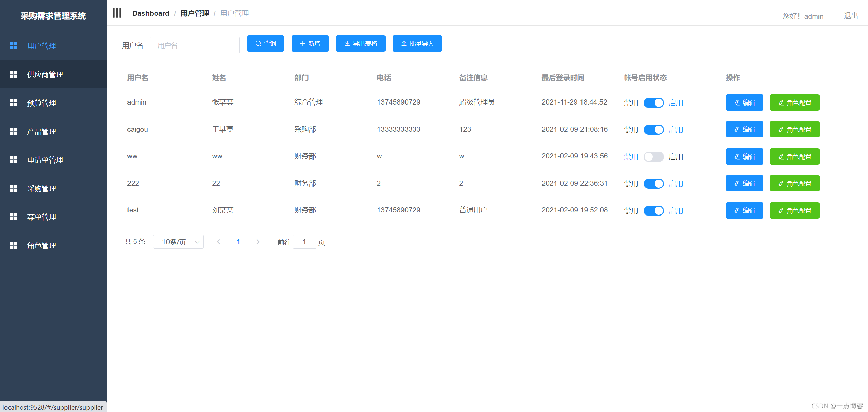Focus the 用户名 search input
868x412 pixels.
[195, 45]
